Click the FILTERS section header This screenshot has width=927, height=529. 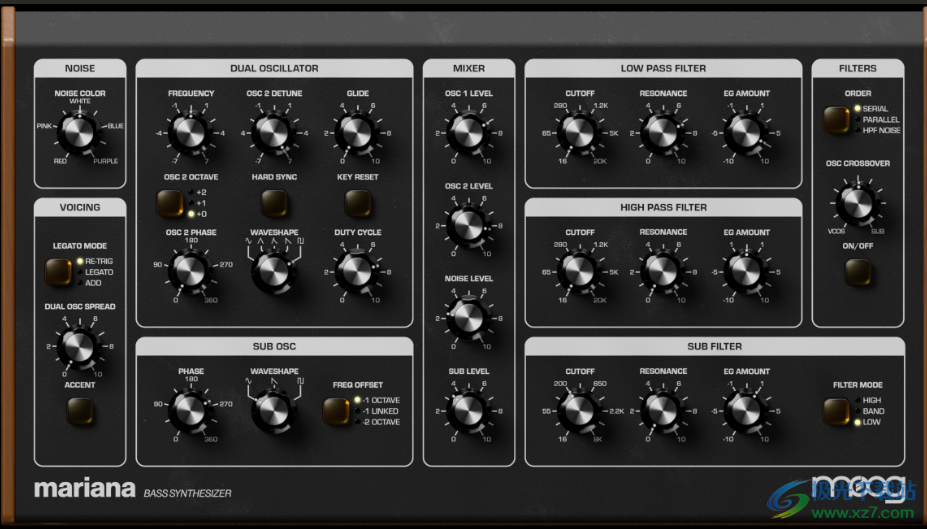[858, 68]
